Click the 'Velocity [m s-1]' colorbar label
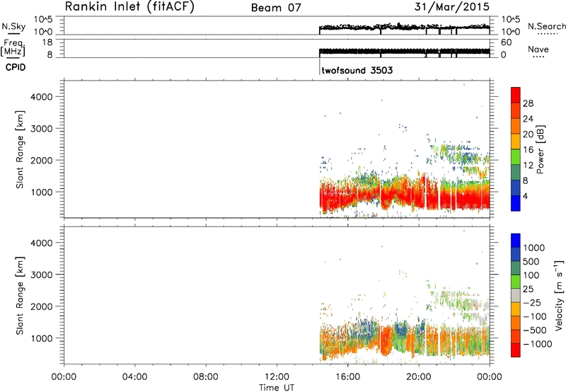The height and width of the screenshot is (392, 566). (x=559, y=295)
